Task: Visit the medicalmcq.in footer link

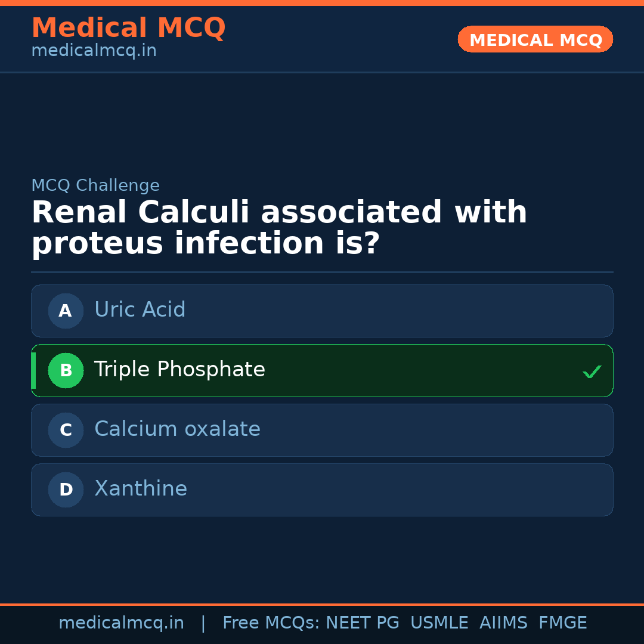Action: [122, 623]
